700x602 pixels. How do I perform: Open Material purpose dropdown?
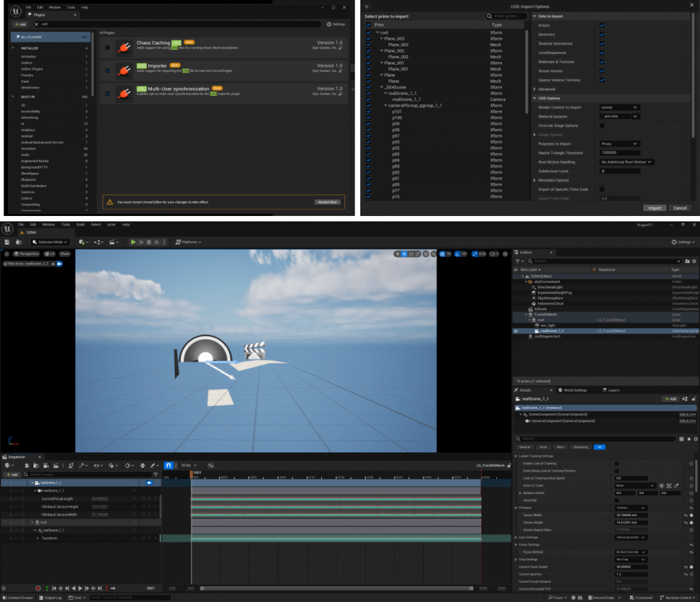click(x=619, y=116)
